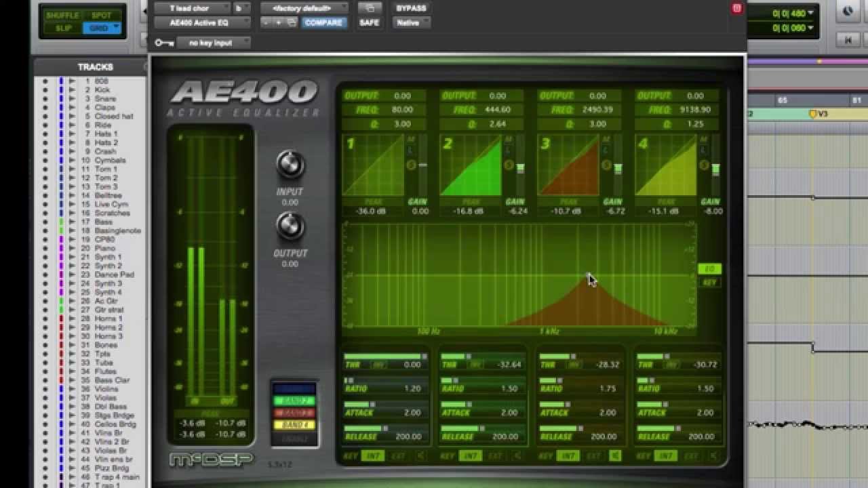Click band 3 threshold slider
Image resolution: width=868 pixels, height=488 pixels.
tap(580, 356)
